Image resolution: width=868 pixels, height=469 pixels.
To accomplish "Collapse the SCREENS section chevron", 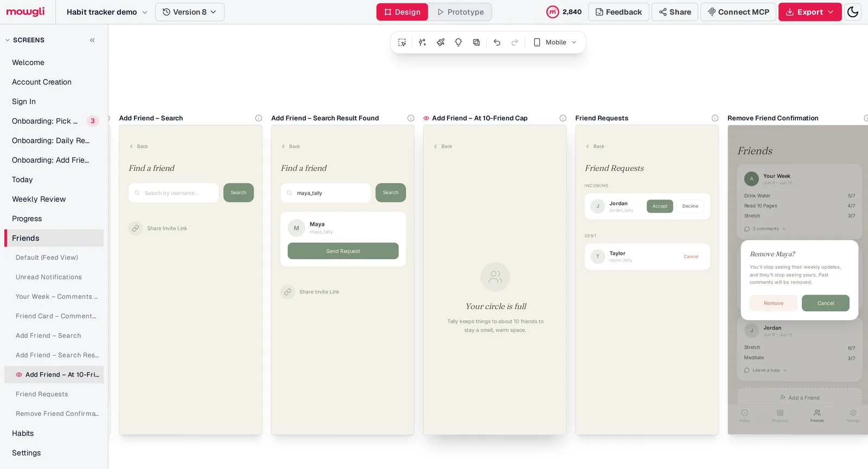I will (8, 40).
